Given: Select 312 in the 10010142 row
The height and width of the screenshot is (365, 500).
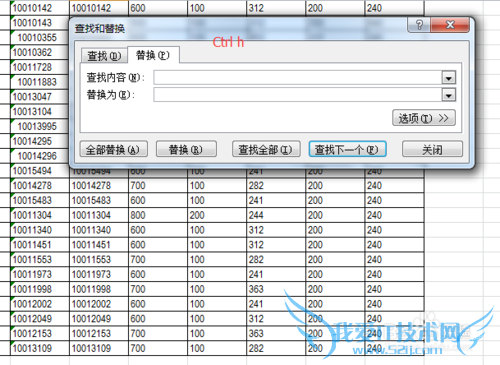Looking at the screenshot, I should click(276, 8).
